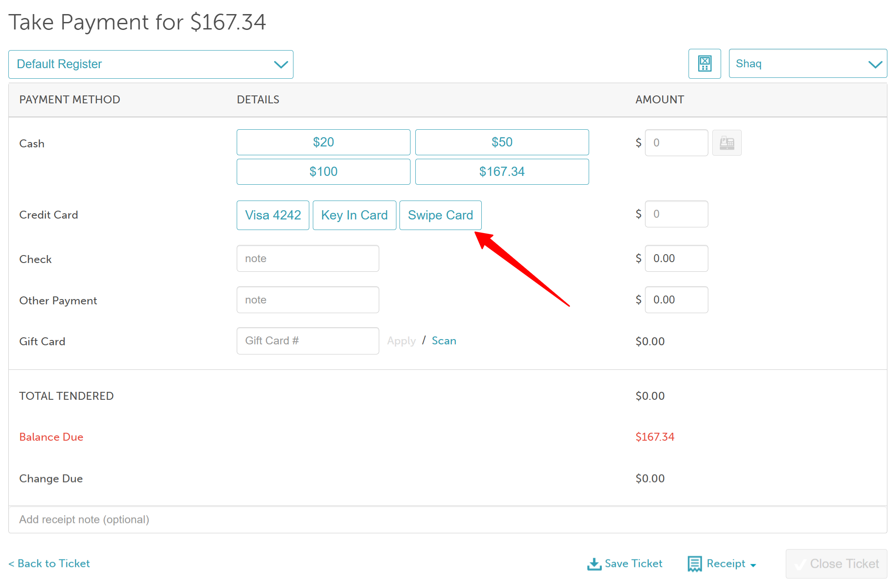
Task: Select the $20 cash quick button
Action: [x=323, y=142]
